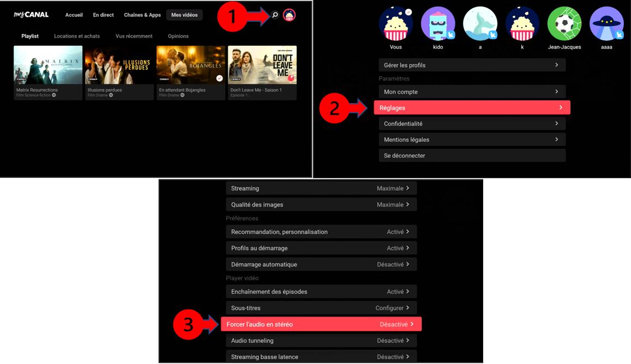Select Mes vidéos in the navigation
The height and width of the screenshot is (364, 631).
[x=184, y=15]
